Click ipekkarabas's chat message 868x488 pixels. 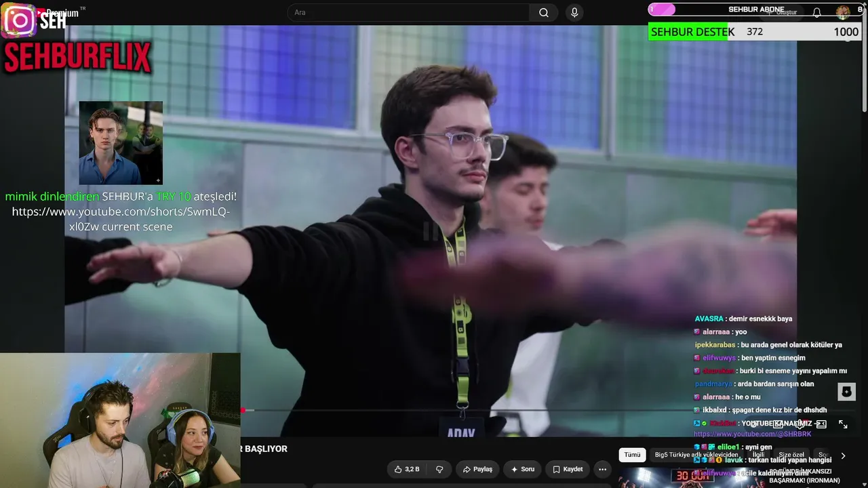click(x=768, y=345)
